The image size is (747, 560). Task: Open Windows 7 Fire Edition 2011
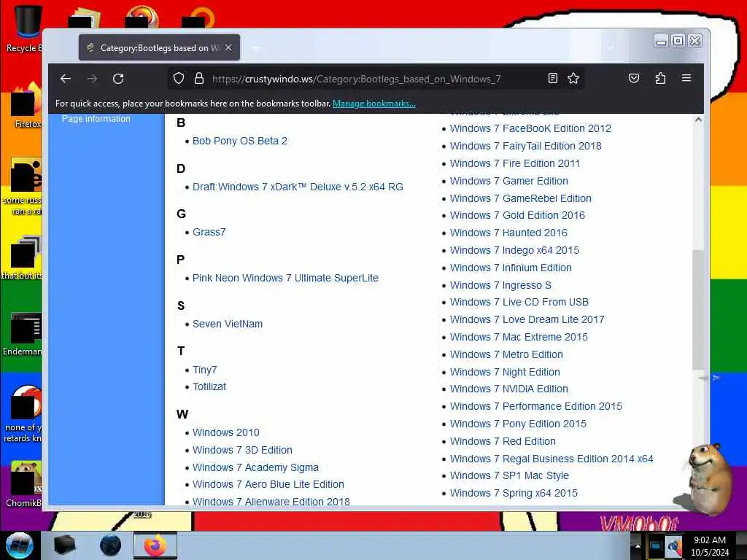tap(515, 163)
